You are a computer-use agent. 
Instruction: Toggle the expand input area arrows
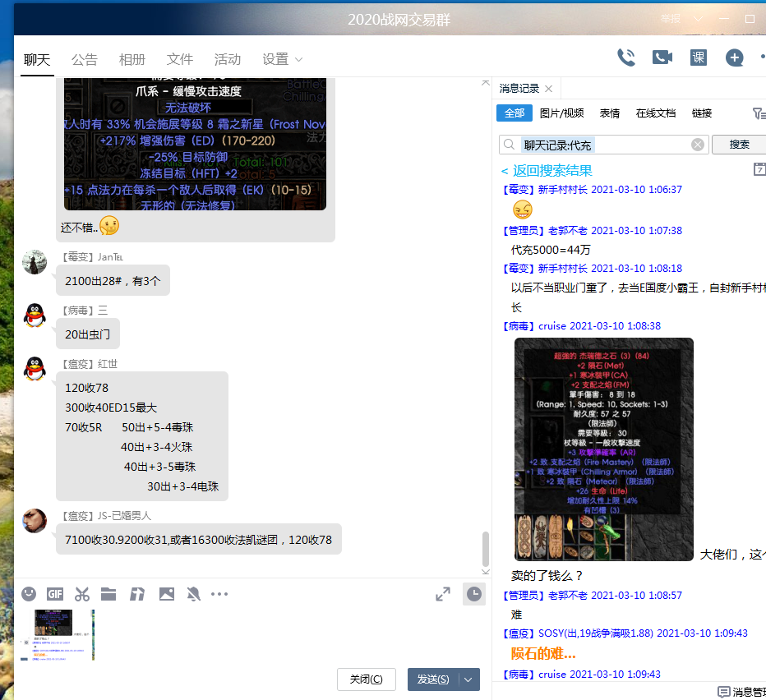click(x=443, y=594)
